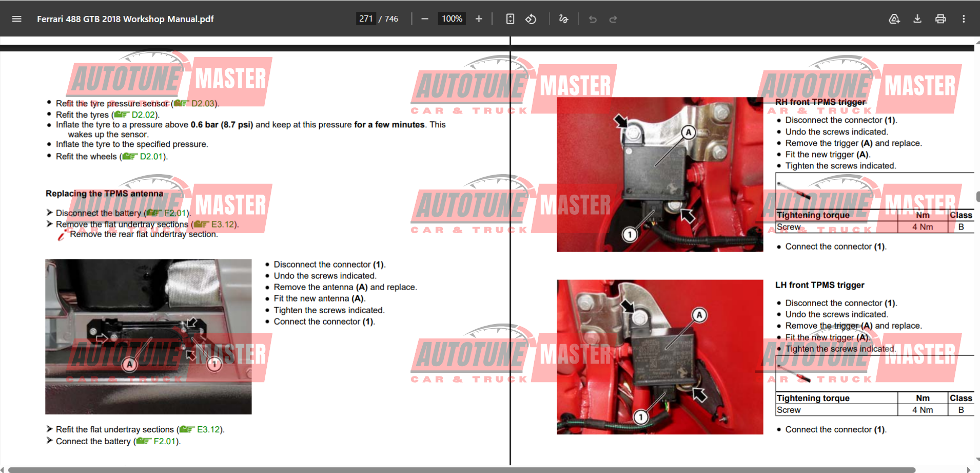Rotate the document counterclockwise
This screenshot has height=473, width=980.
point(531,19)
